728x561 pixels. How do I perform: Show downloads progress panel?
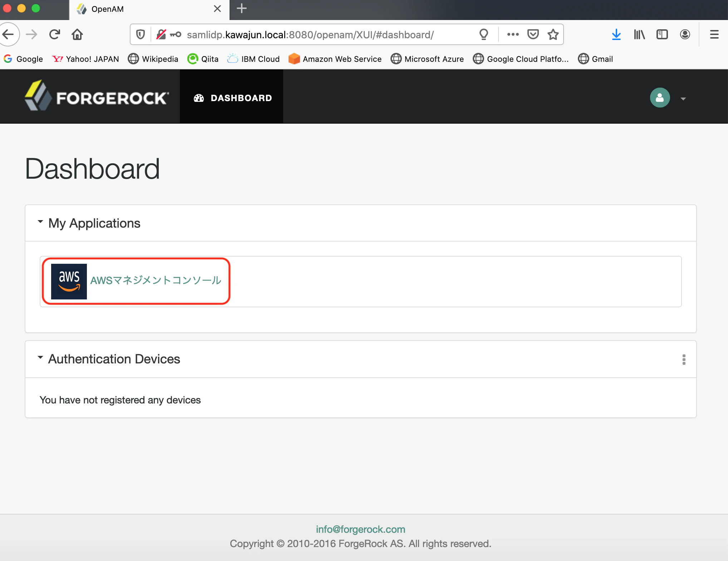[x=616, y=34]
